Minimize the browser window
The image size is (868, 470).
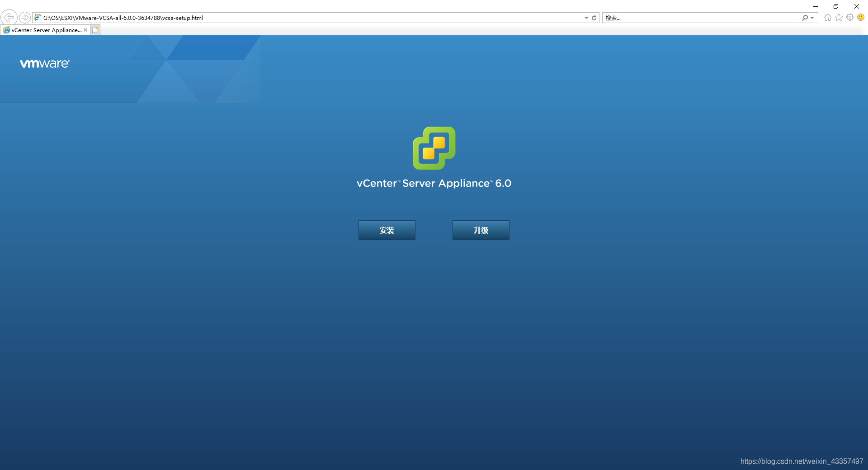pos(816,6)
